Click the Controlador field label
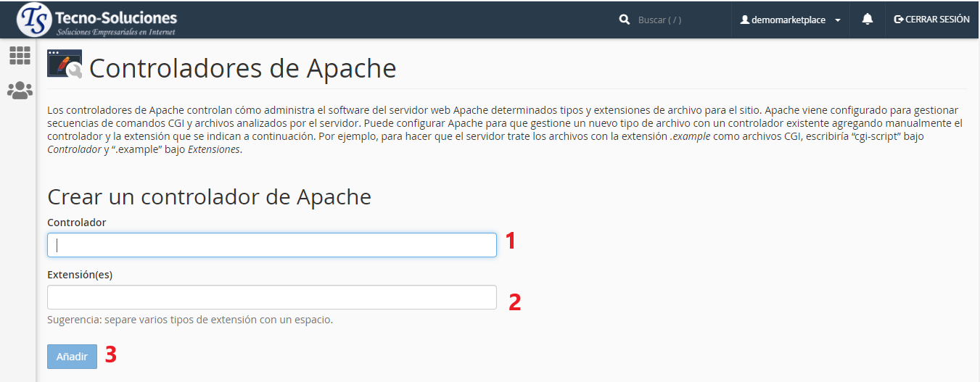 pos(77,223)
